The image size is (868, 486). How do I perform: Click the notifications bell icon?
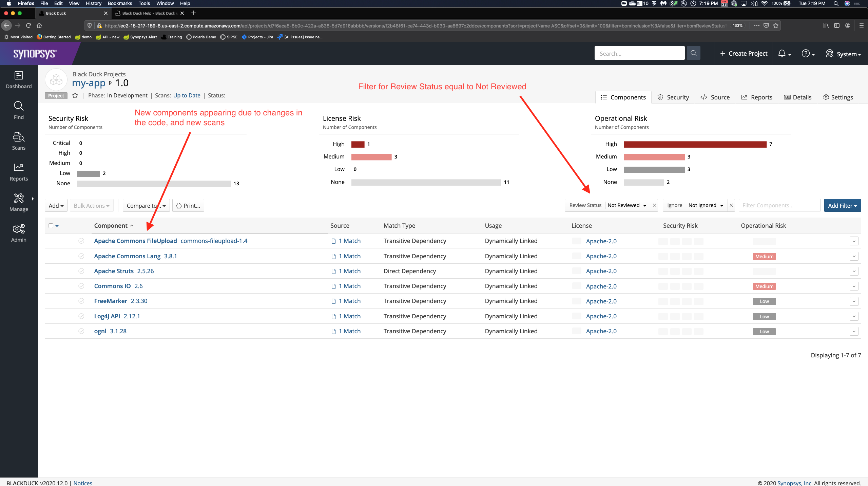coord(782,54)
